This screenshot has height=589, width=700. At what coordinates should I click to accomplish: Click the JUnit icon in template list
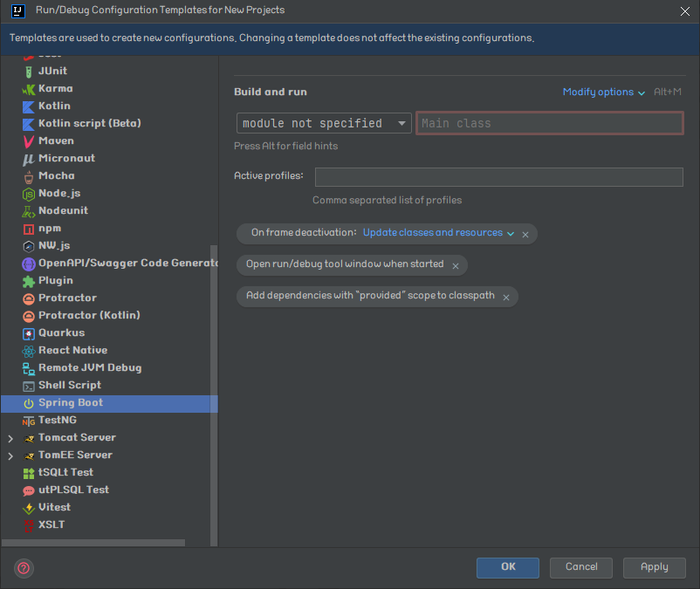pos(29,72)
